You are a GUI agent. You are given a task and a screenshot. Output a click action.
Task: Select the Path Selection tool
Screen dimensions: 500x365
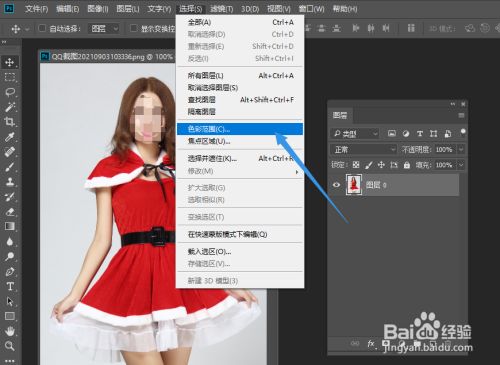tap(10, 301)
